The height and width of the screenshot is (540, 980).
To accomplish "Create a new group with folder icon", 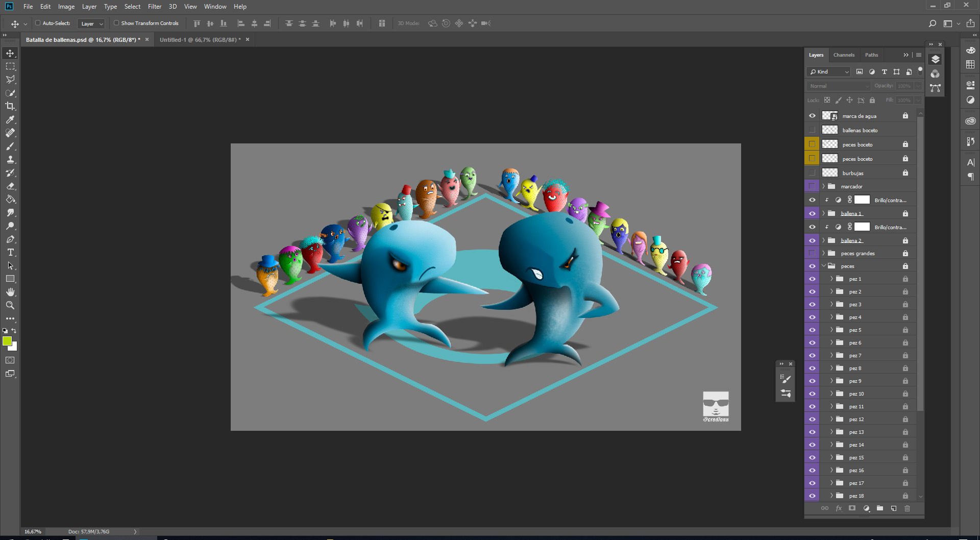I will pos(880,508).
